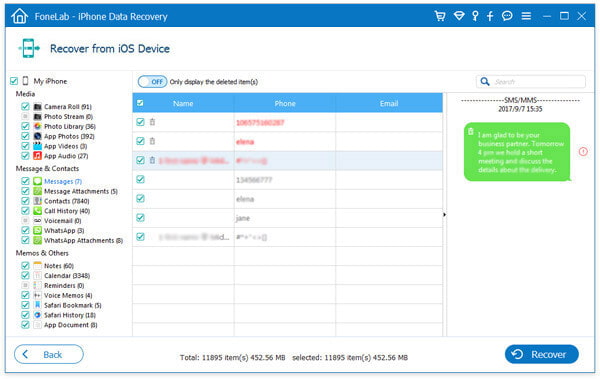Open Contacts category in sidebar

[66, 201]
